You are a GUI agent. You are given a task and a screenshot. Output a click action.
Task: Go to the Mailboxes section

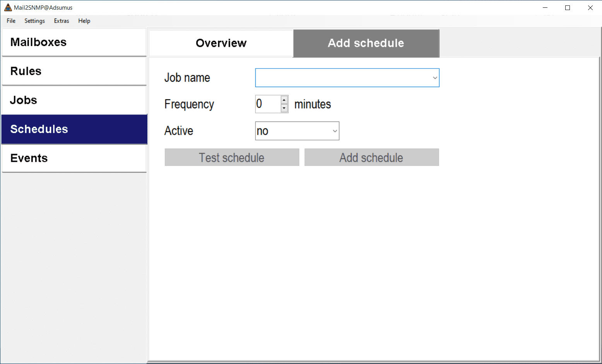(74, 42)
